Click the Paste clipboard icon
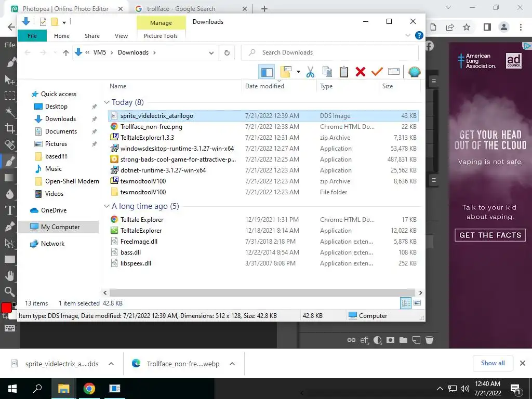532x399 pixels. (x=344, y=72)
